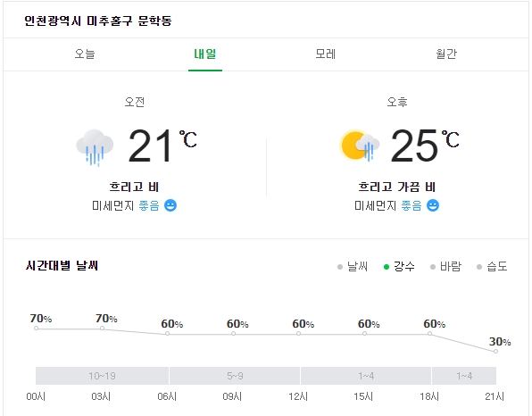This screenshot has width=532, height=416.
Task: Click the afternoon sun with rain icon
Action: [x=360, y=146]
